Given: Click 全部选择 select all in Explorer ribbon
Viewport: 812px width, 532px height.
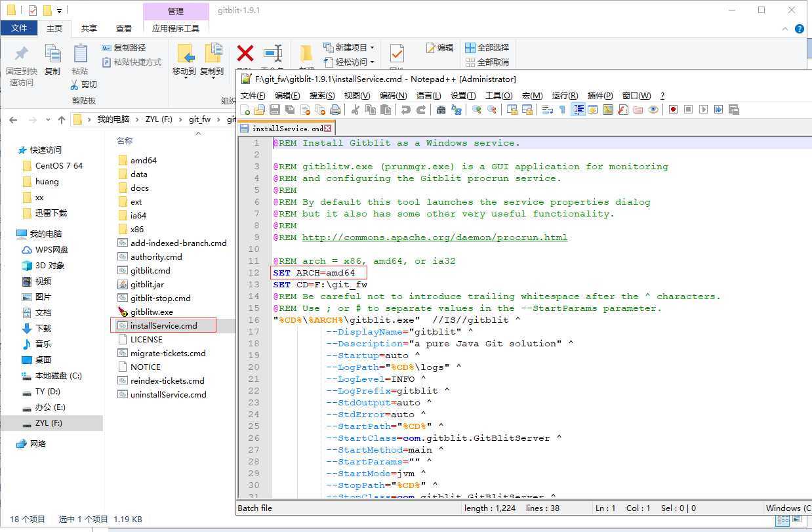Looking at the screenshot, I should (x=487, y=48).
